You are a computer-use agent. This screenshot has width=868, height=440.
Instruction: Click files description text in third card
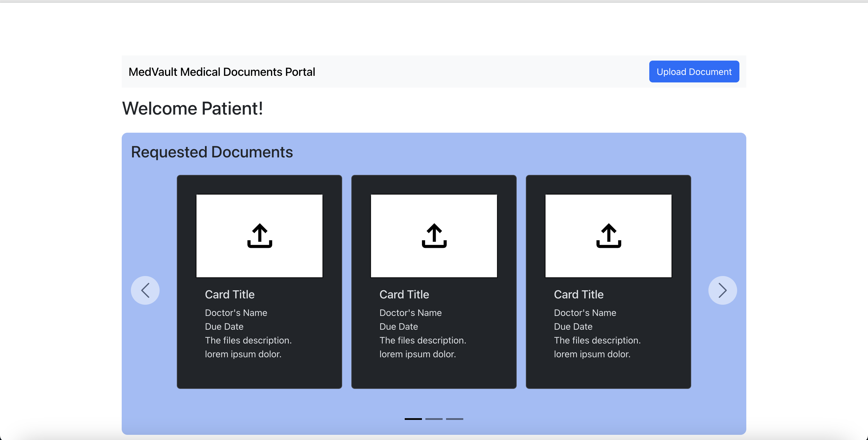[597, 340]
